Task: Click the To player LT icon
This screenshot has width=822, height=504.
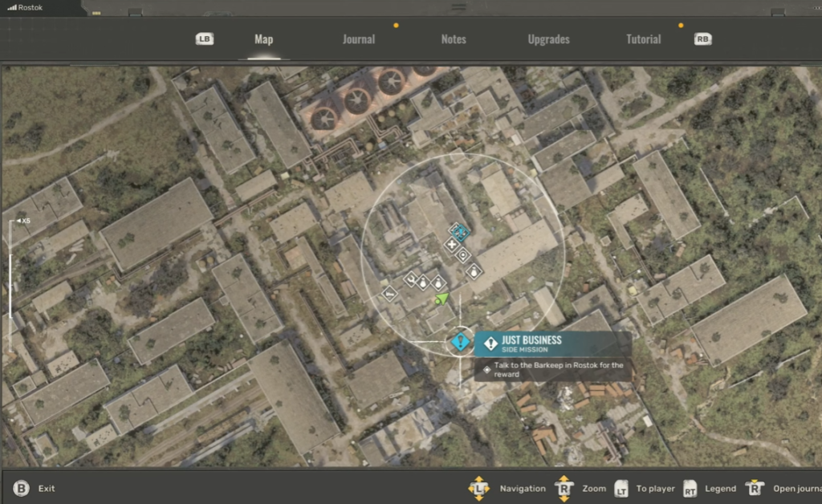Action: (x=621, y=488)
